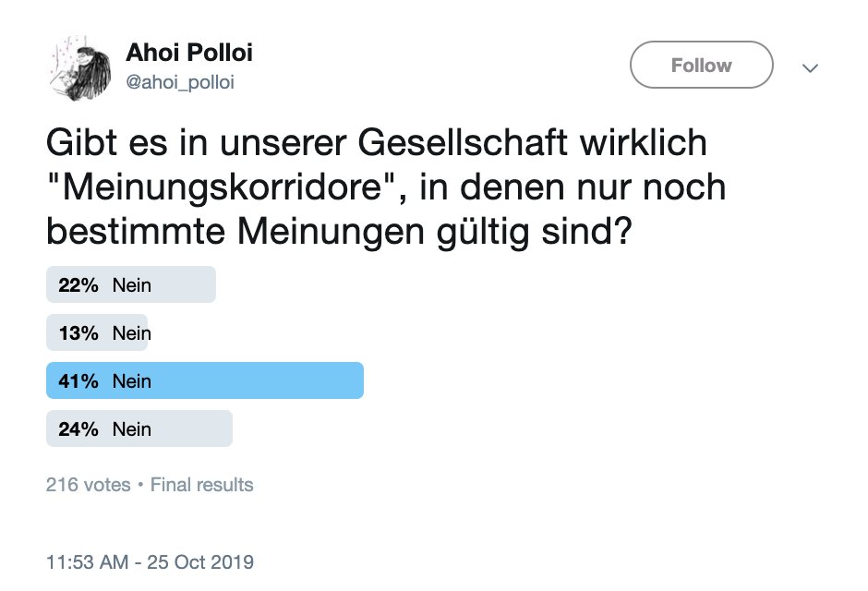868x591 pixels.
Task: Open the Ahoi Polloi display name link
Action: 189,53
